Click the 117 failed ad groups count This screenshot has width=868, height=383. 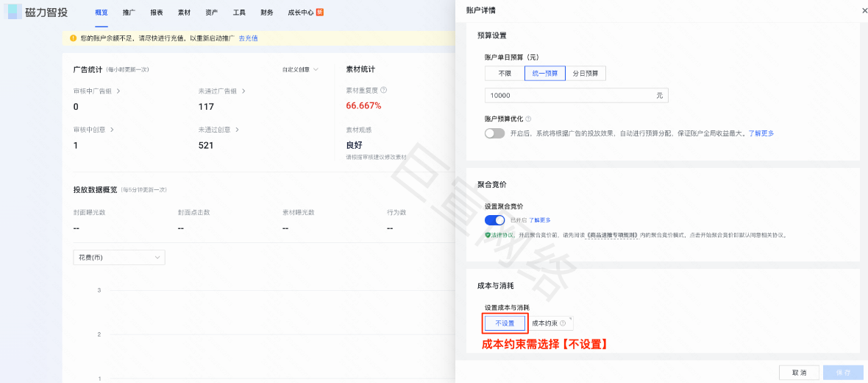[206, 106]
